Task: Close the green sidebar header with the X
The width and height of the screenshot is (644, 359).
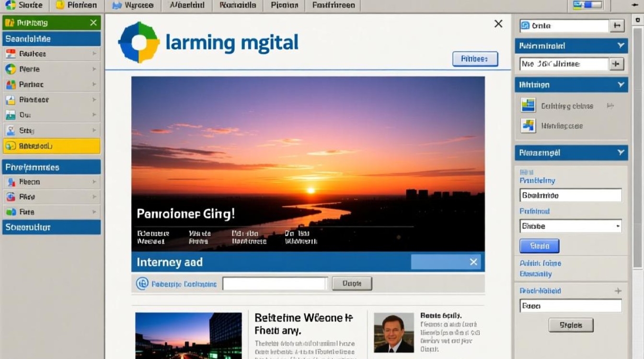Action: pyautogui.click(x=93, y=22)
